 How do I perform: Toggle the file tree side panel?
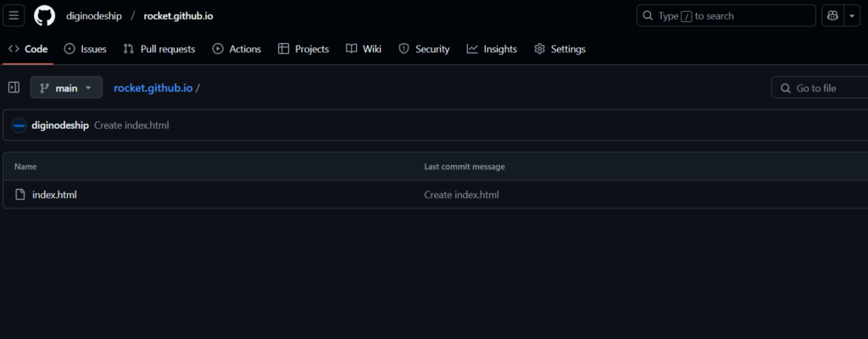coord(14,87)
